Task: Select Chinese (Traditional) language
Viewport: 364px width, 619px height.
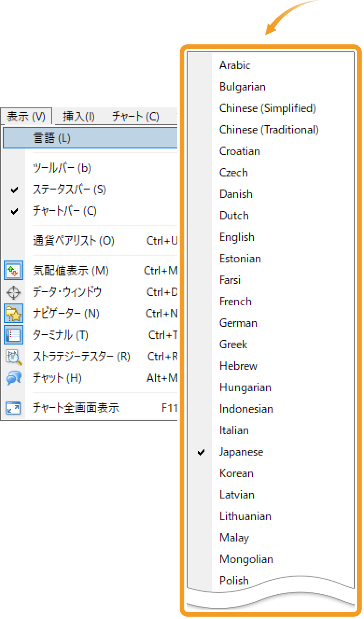Action: [x=270, y=130]
